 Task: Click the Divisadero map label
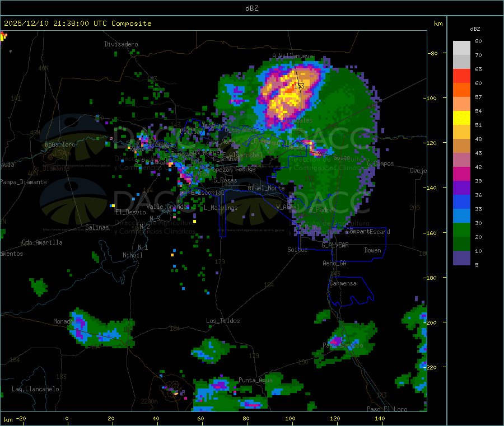[121, 44]
